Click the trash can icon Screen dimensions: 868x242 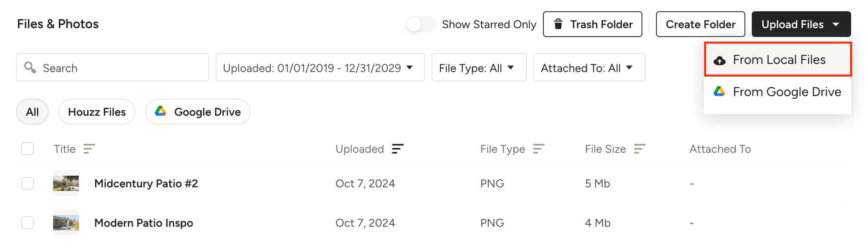click(558, 24)
